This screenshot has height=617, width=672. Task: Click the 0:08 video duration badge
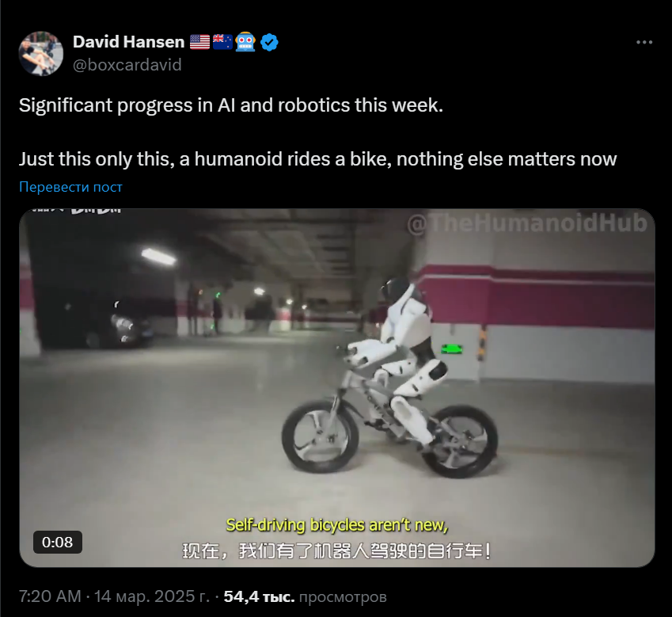(58, 543)
